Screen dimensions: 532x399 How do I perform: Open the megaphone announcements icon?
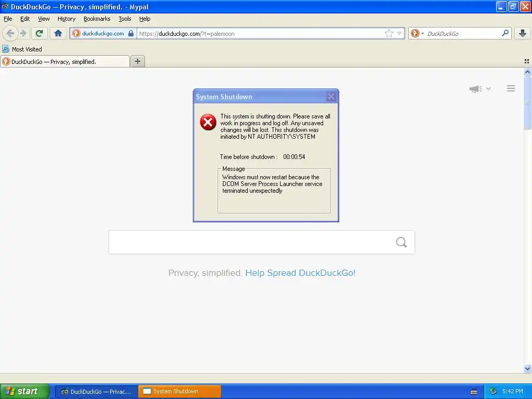click(476, 88)
